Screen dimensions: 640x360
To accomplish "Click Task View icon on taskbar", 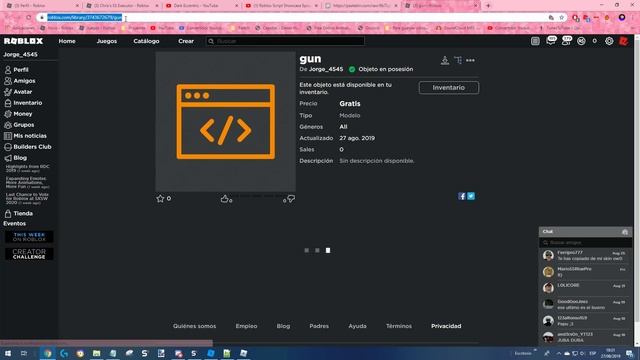I will point(24,353).
